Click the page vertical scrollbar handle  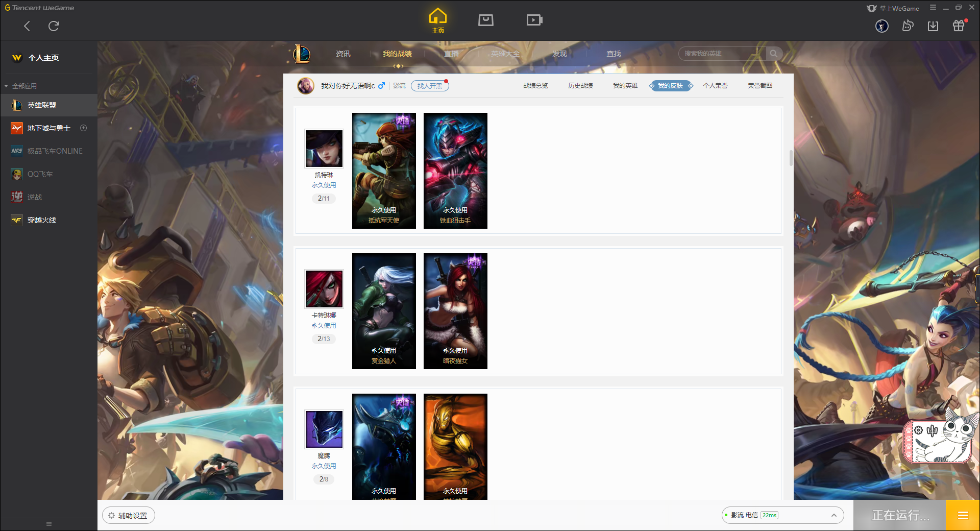[791, 158]
